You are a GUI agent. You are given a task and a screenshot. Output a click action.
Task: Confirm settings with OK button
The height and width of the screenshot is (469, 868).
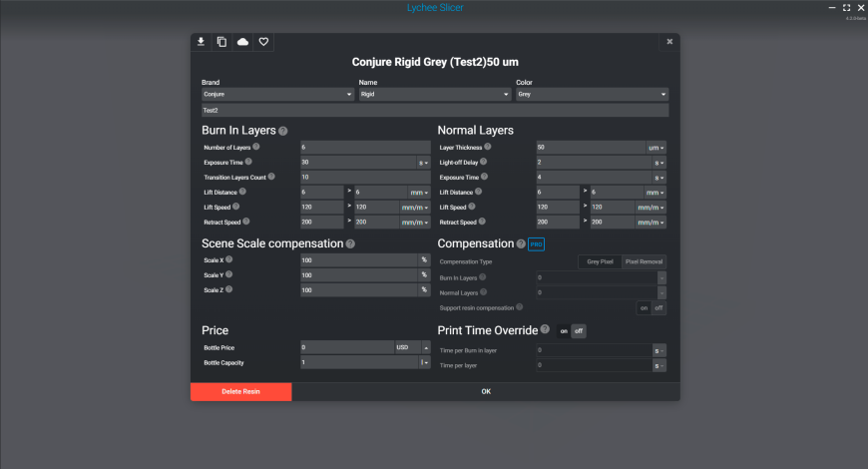tap(486, 391)
